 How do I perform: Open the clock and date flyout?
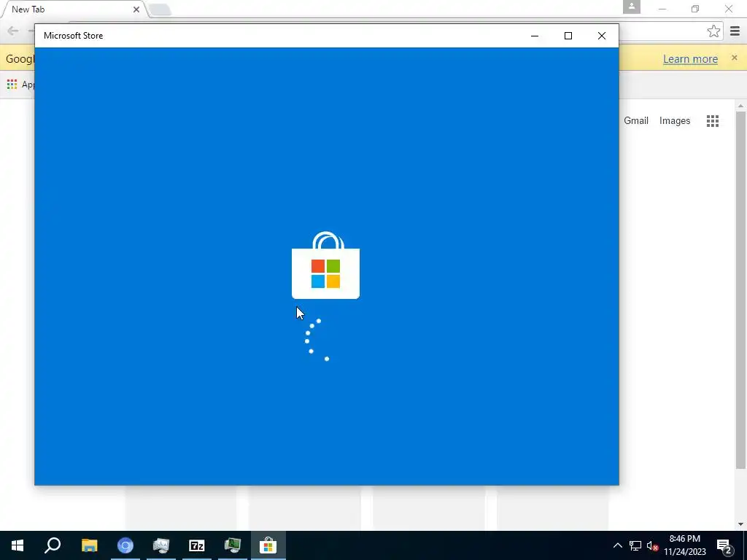coord(685,545)
